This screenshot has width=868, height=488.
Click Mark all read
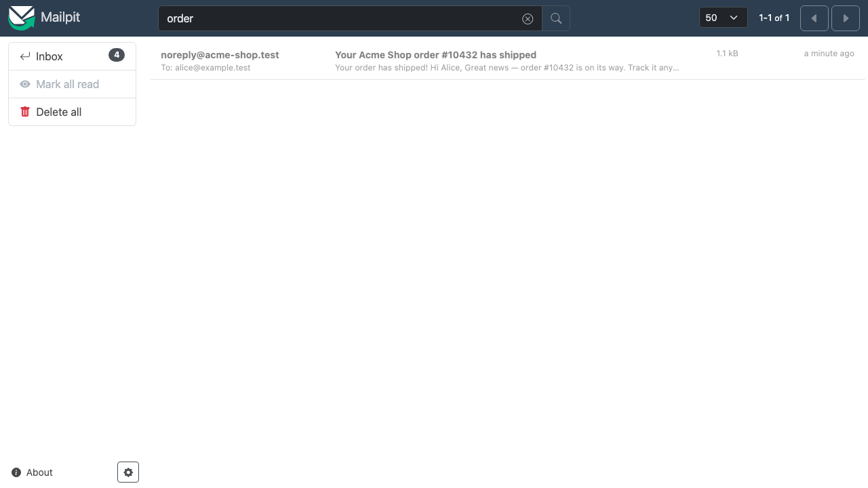pyautogui.click(x=72, y=84)
